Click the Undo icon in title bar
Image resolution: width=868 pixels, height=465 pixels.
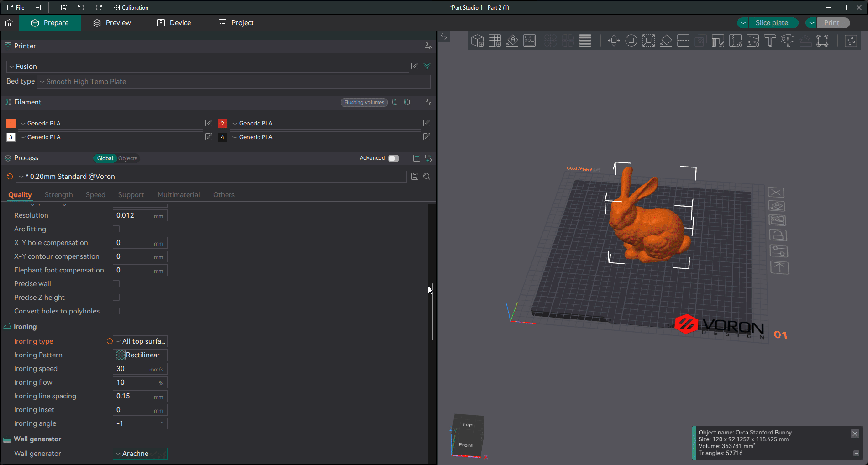tap(81, 7)
